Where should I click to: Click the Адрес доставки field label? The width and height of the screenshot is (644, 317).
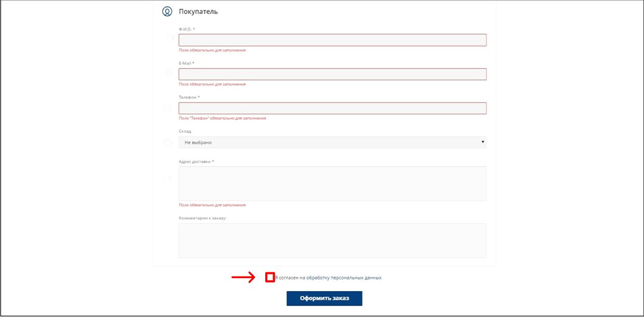click(196, 161)
